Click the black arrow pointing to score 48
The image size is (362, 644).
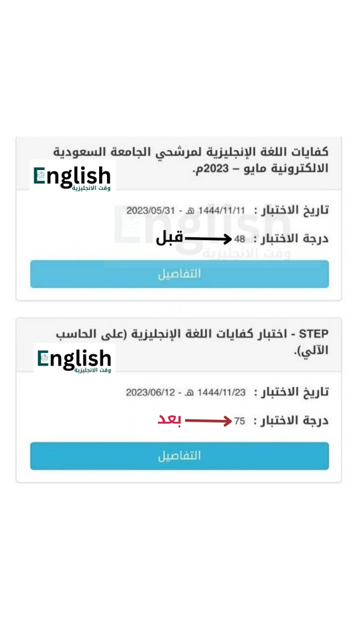[x=208, y=239]
